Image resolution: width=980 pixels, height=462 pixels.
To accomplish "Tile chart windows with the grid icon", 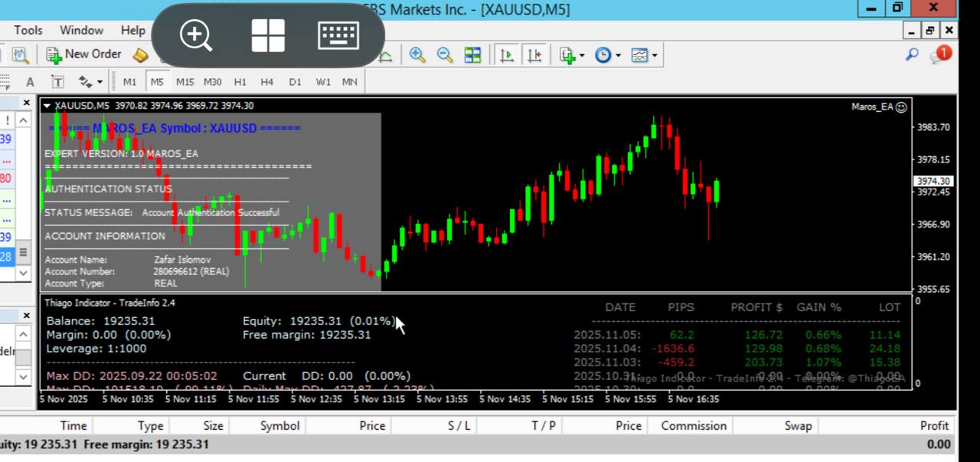I will click(x=473, y=55).
